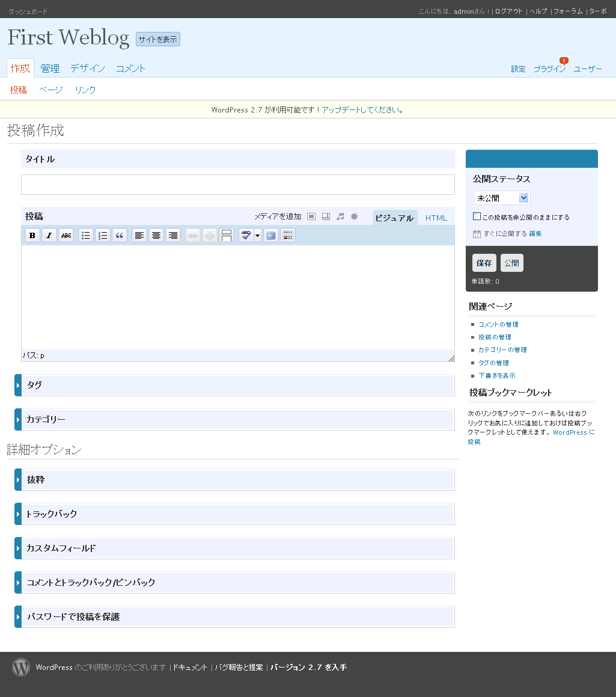Toggle bold formatting in the editor toolbar

[x=32, y=236]
